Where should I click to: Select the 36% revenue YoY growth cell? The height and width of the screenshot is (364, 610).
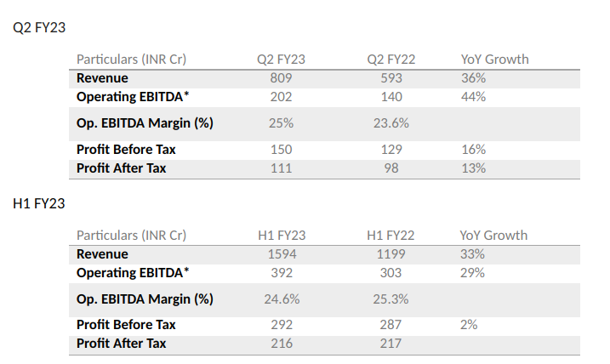point(474,78)
